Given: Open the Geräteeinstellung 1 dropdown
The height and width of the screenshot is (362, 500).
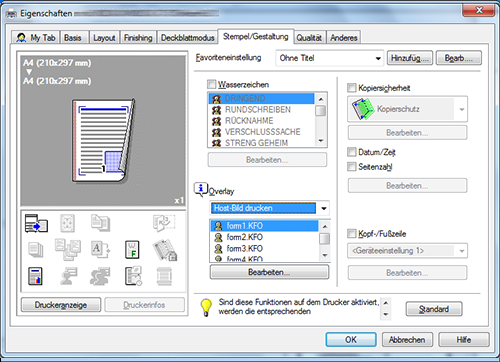Looking at the screenshot, I should point(407,251).
